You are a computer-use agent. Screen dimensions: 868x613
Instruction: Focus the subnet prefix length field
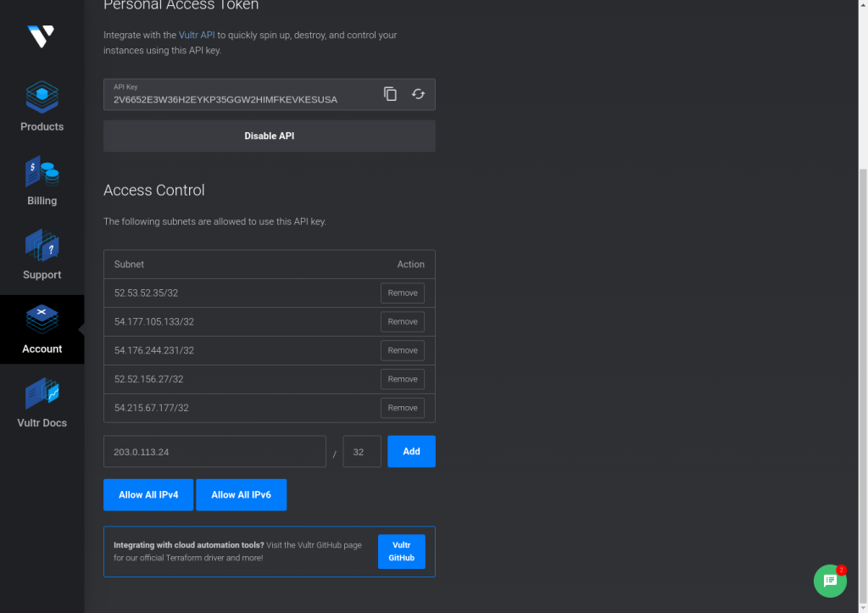[x=362, y=452]
